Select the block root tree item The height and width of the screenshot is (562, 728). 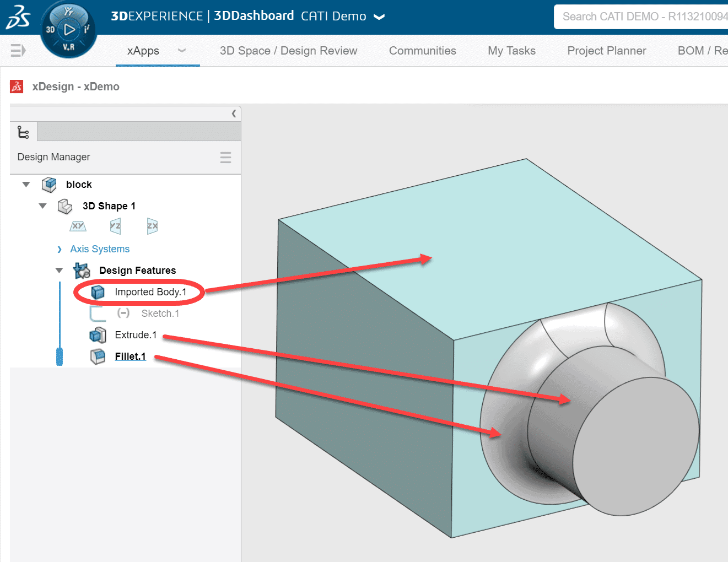click(79, 185)
